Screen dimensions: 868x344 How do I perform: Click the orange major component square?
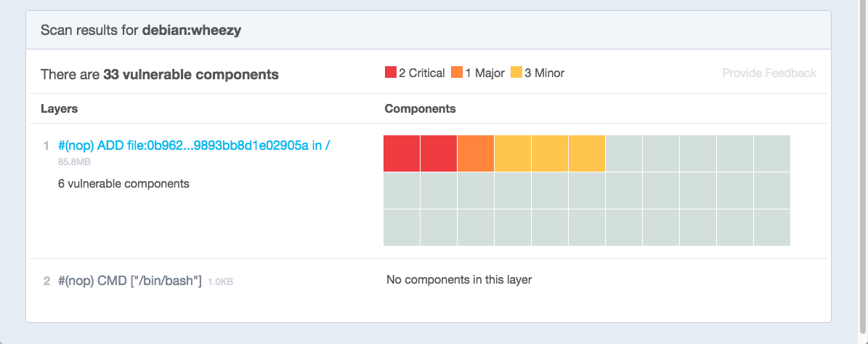tap(476, 153)
